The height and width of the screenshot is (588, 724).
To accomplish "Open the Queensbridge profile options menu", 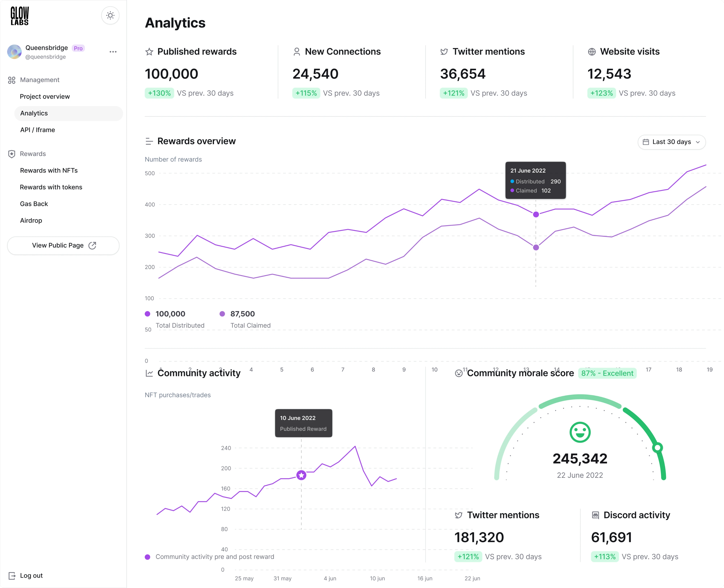I will [113, 52].
